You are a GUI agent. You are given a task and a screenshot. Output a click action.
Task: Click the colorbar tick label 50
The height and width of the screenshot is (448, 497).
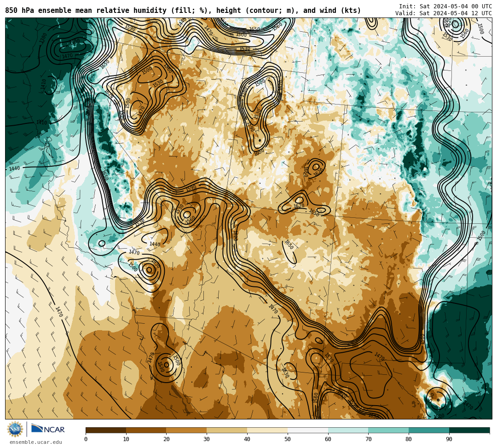pyautogui.click(x=288, y=439)
